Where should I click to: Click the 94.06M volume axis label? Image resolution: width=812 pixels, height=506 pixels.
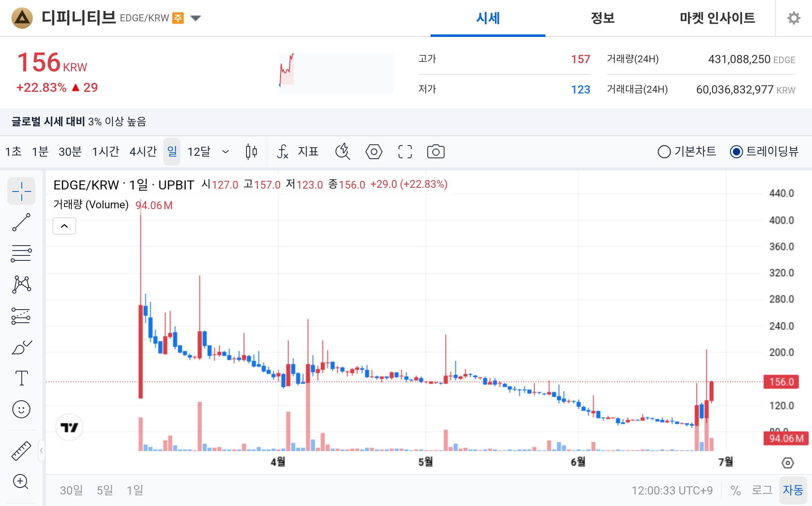pos(786,438)
